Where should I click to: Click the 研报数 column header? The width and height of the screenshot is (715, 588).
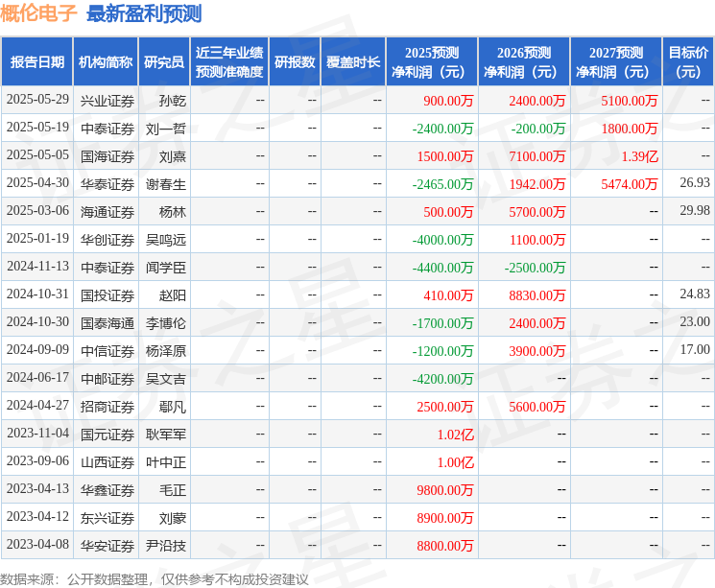pos(295,62)
